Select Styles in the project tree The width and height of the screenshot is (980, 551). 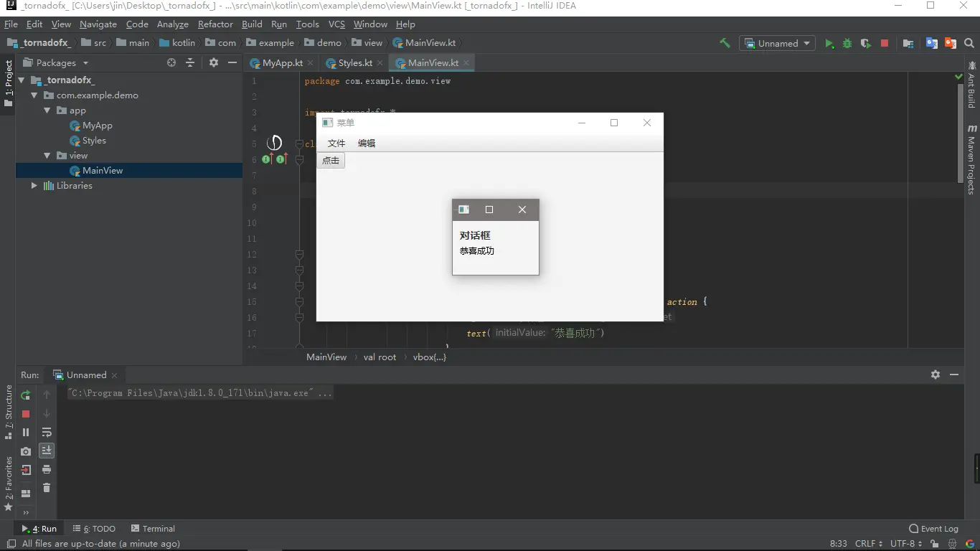(94, 141)
